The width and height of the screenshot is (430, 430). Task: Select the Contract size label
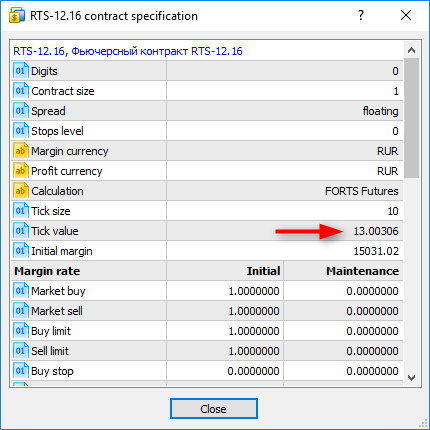pyautogui.click(x=63, y=91)
